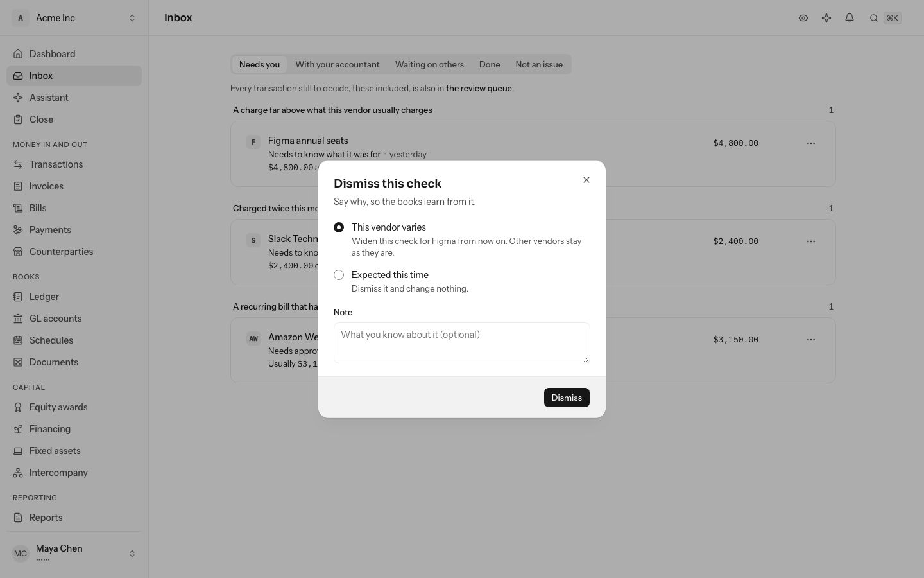Open Close in the sidebar

click(x=74, y=119)
